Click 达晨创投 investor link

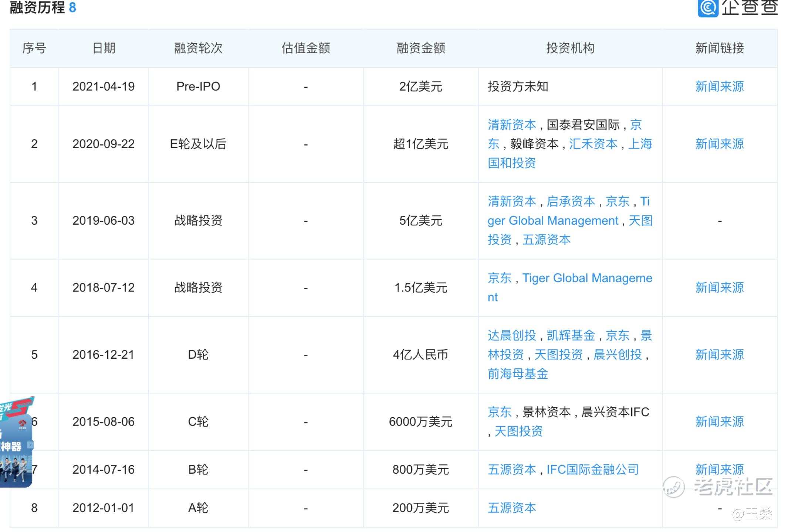tap(512, 335)
